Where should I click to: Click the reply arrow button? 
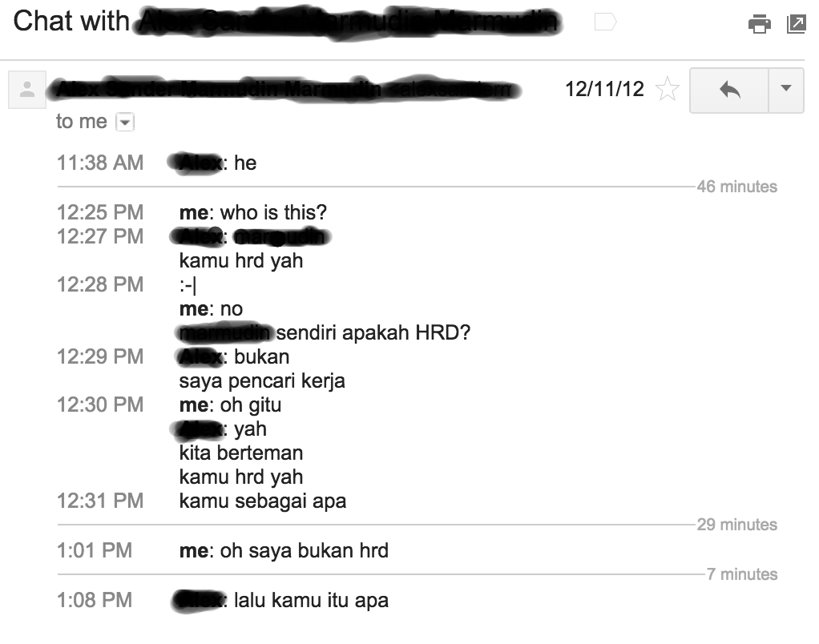click(729, 90)
